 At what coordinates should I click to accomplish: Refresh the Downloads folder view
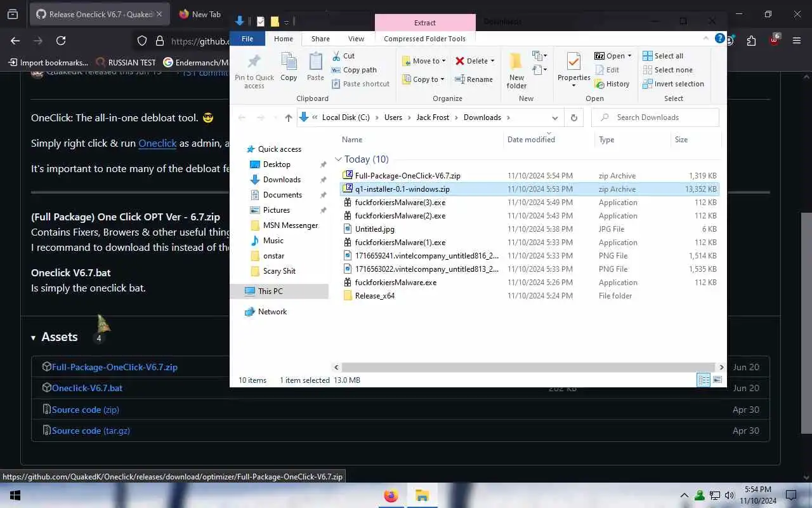pos(574,117)
